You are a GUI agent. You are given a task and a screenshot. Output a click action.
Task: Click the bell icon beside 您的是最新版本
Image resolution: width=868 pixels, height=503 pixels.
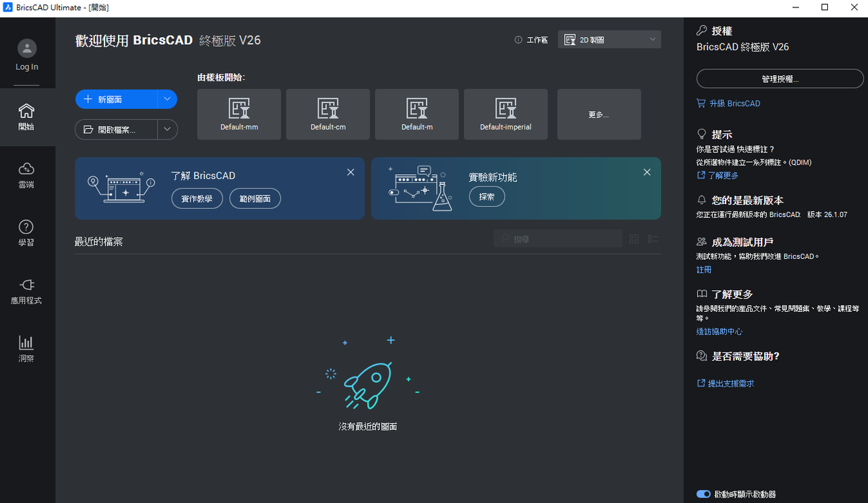tap(702, 200)
